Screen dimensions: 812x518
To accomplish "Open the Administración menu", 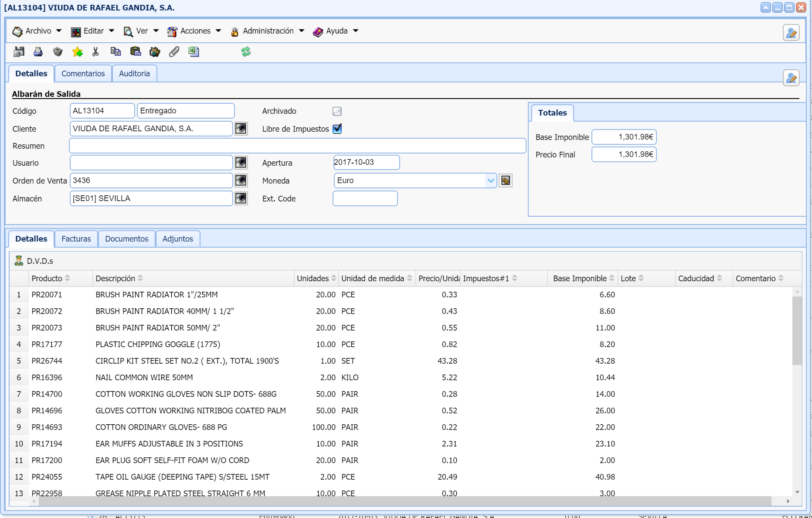I will click(x=268, y=31).
